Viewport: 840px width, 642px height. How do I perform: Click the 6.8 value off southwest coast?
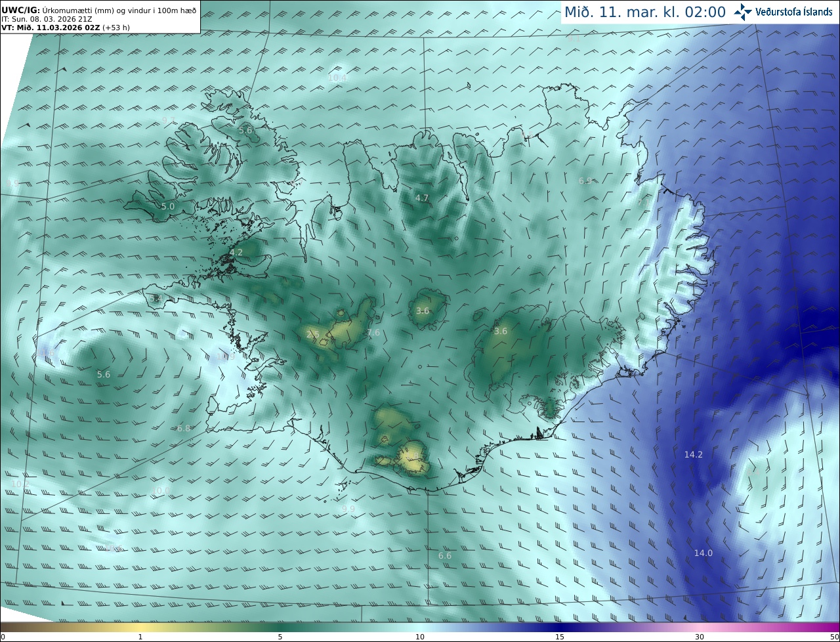click(x=184, y=428)
